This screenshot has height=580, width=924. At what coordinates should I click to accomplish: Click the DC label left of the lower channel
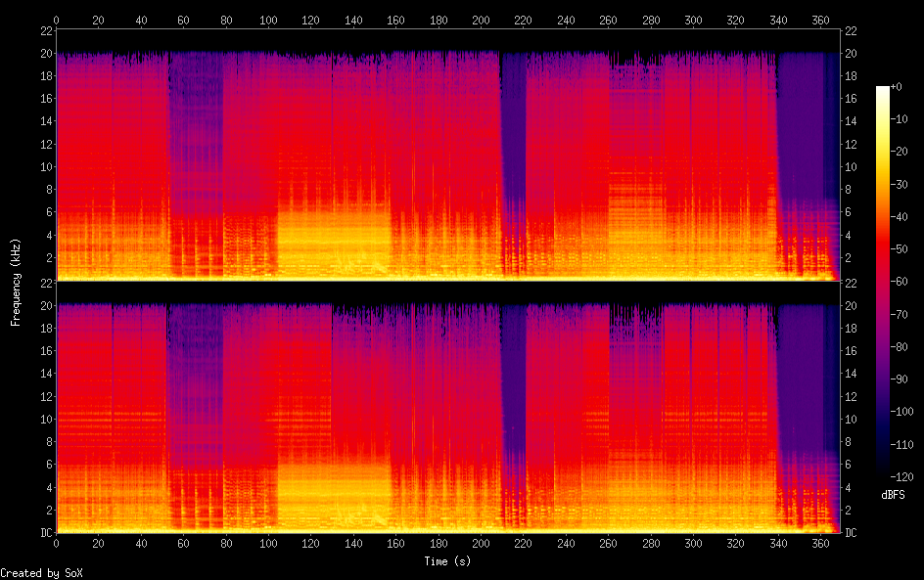coord(44,533)
